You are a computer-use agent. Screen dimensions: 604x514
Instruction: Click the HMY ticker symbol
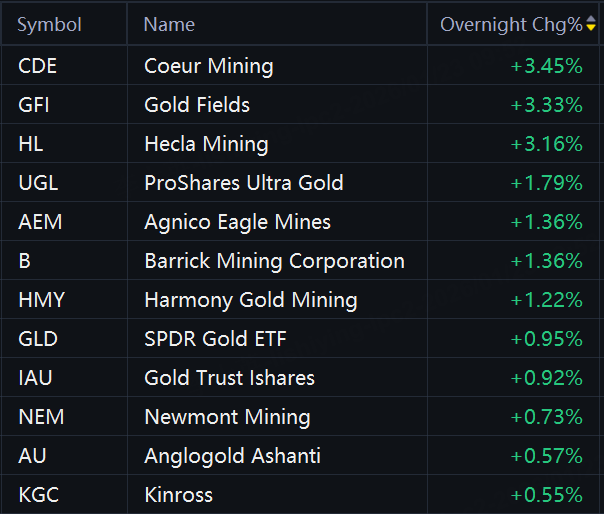(x=39, y=300)
